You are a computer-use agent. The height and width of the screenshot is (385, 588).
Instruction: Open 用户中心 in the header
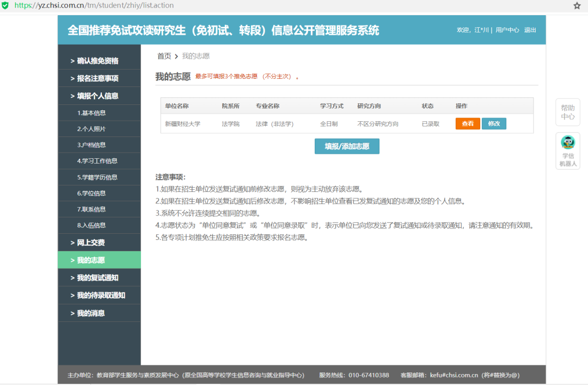point(507,30)
